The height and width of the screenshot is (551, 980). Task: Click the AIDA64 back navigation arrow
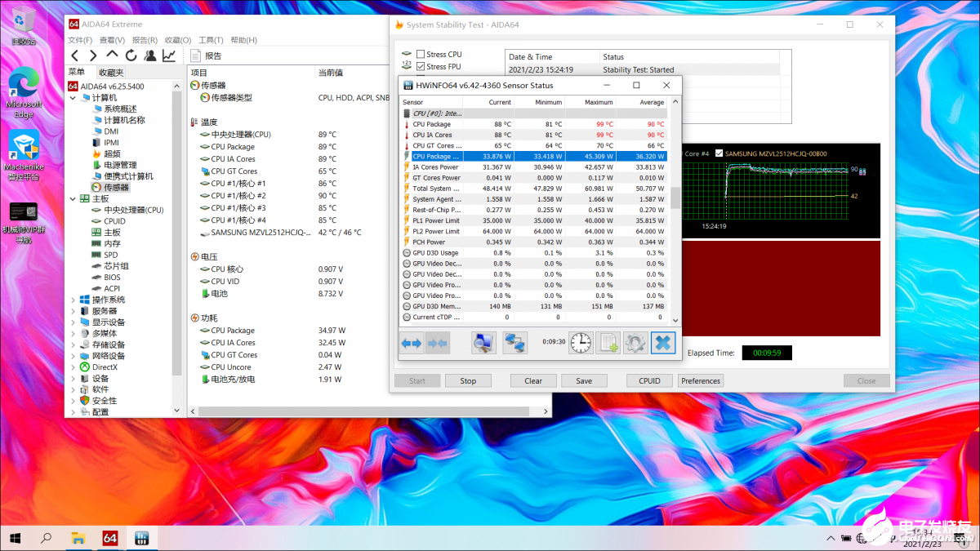74,56
